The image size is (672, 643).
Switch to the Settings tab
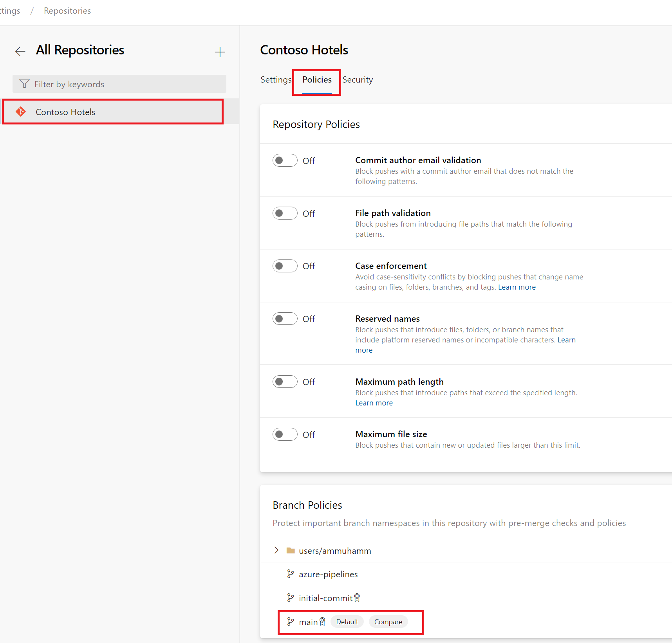pos(276,80)
